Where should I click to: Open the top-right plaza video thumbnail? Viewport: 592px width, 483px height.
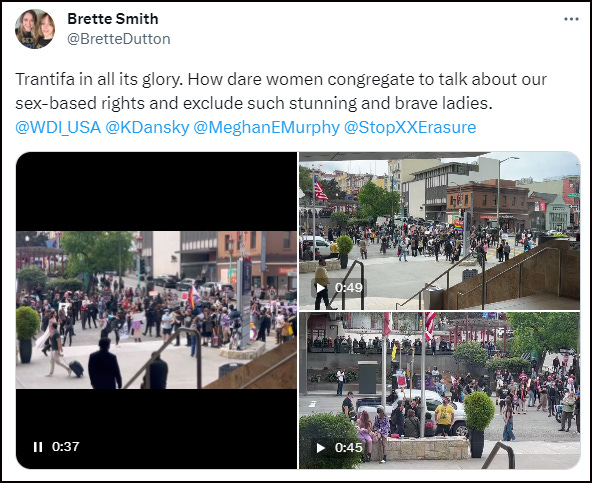[439, 231]
